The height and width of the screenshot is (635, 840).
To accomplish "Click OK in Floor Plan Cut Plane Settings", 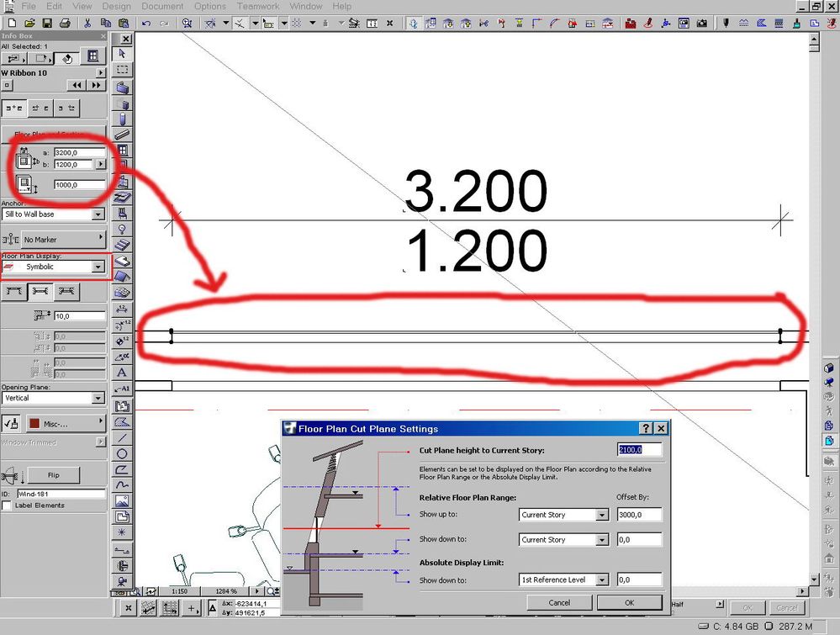I will point(630,603).
